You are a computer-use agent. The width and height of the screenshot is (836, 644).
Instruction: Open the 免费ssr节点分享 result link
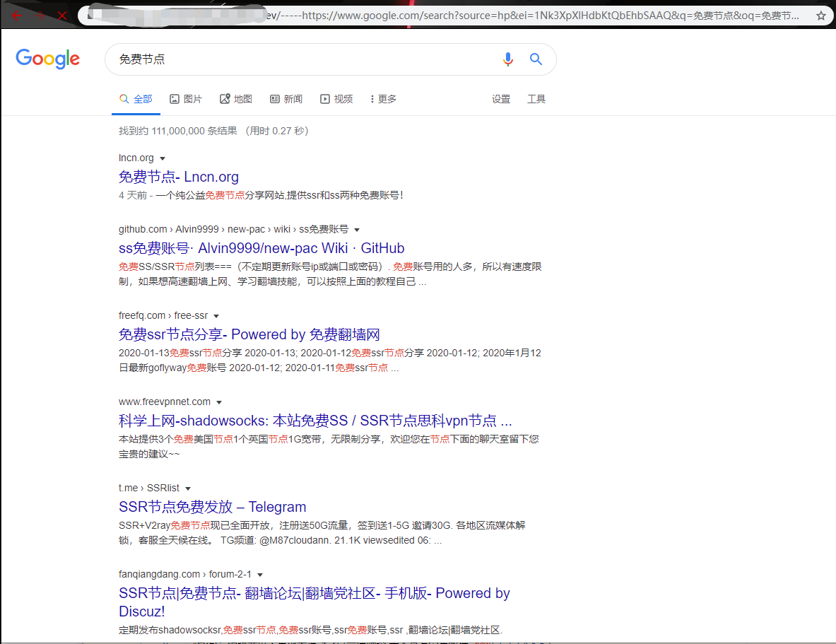[249, 334]
